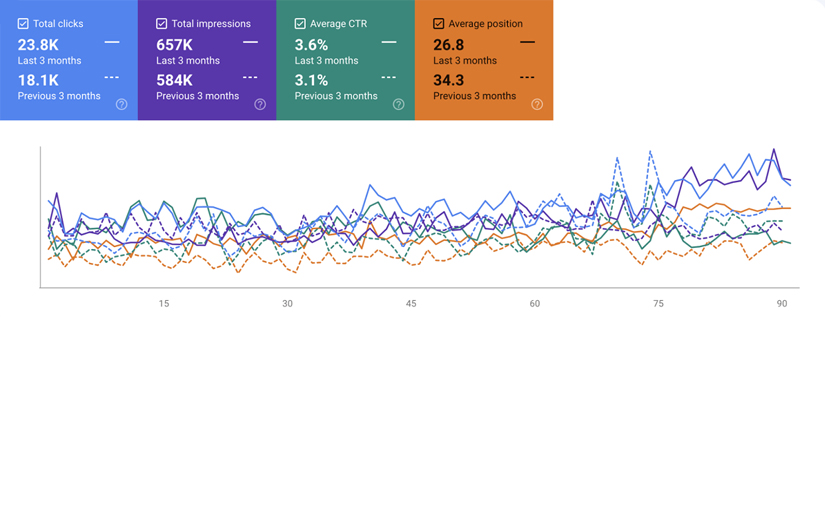
Task: Select the 26.8 average position value
Action: point(449,45)
